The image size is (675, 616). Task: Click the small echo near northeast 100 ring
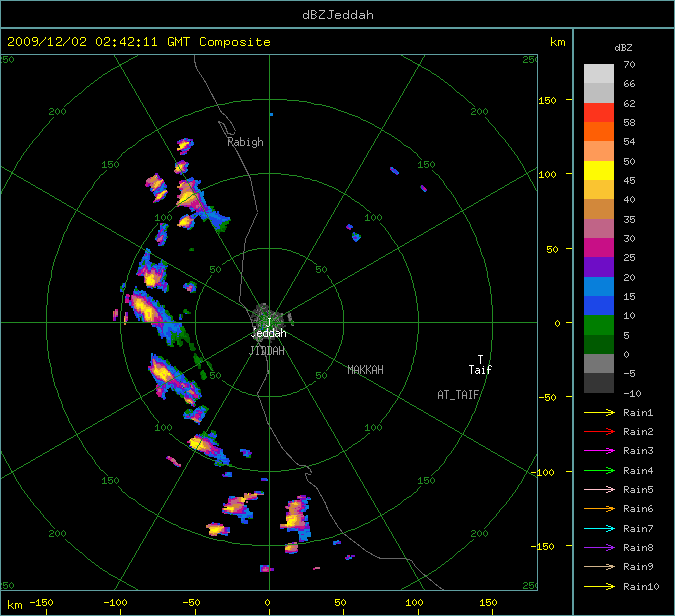[x=356, y=236]
